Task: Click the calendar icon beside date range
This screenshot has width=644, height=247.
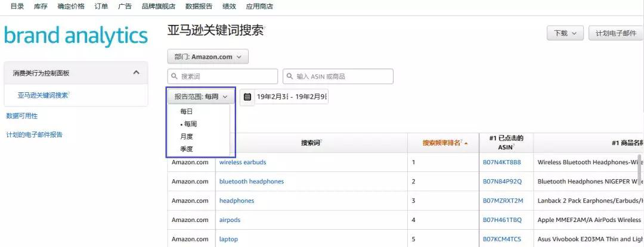Action: click(x=247, y=97)
